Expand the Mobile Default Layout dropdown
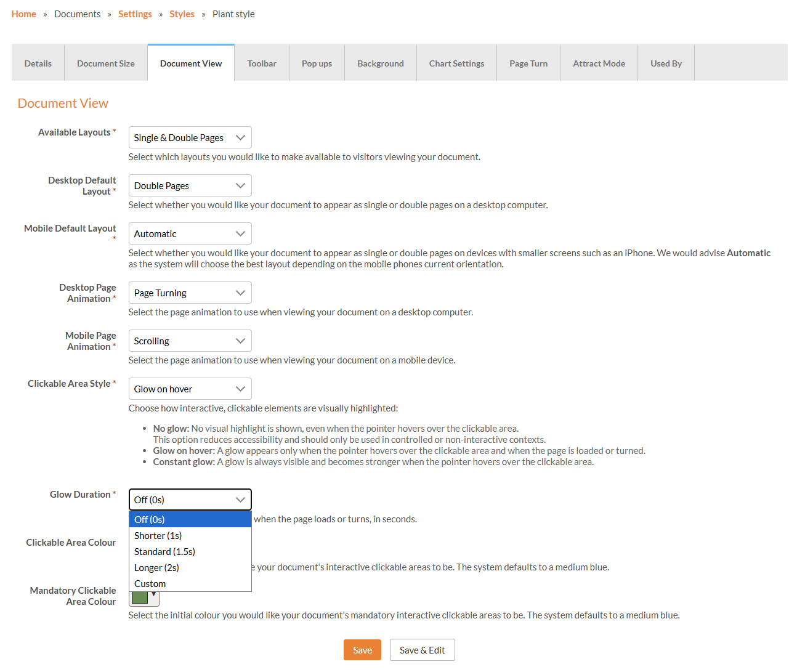 [x=190, y=234]
